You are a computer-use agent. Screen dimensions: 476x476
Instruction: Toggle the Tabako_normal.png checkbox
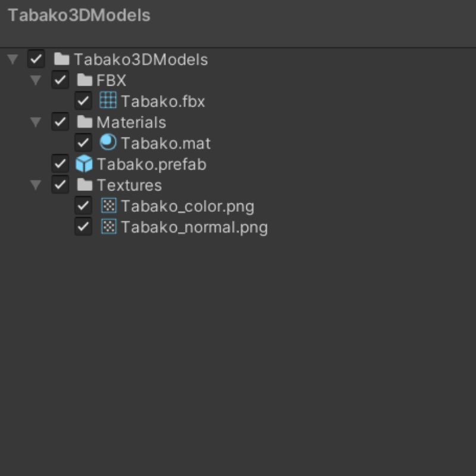click(83, 227)
